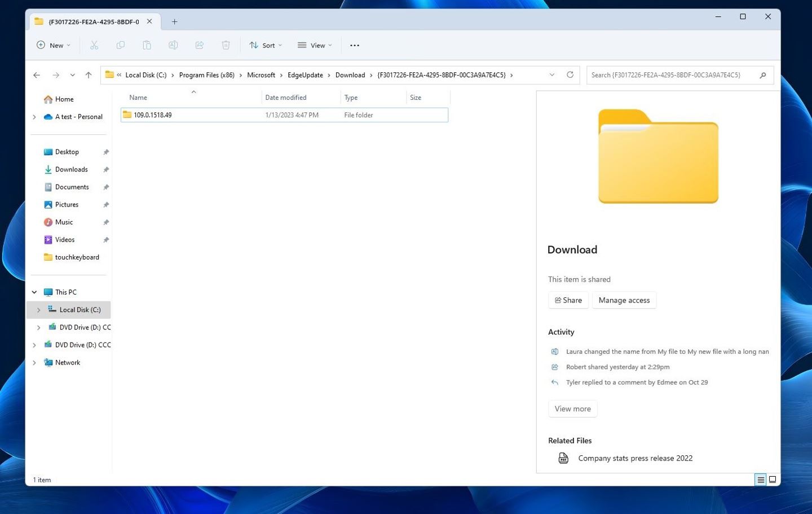
Task: Open the See more ellipsis menu
Action: click(355, 45)
